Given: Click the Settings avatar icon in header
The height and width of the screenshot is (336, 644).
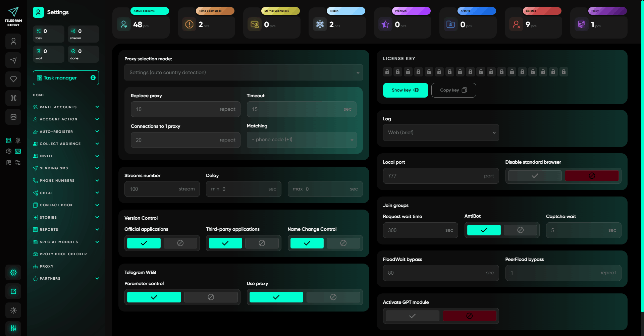Looking at the screenshot, I should point(38,12).
